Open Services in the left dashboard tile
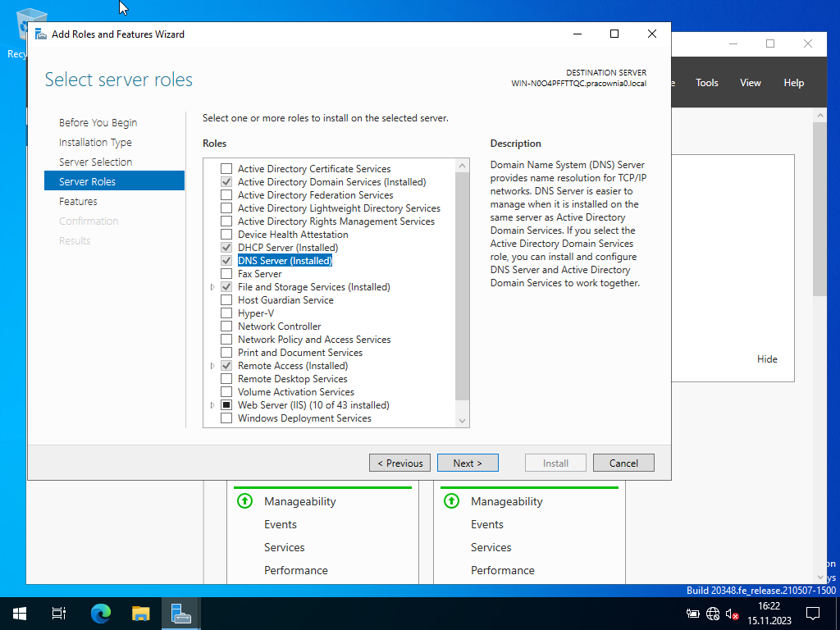Image resolution: width=840 pixels, height=630 pixels. [x=284, y=547]
